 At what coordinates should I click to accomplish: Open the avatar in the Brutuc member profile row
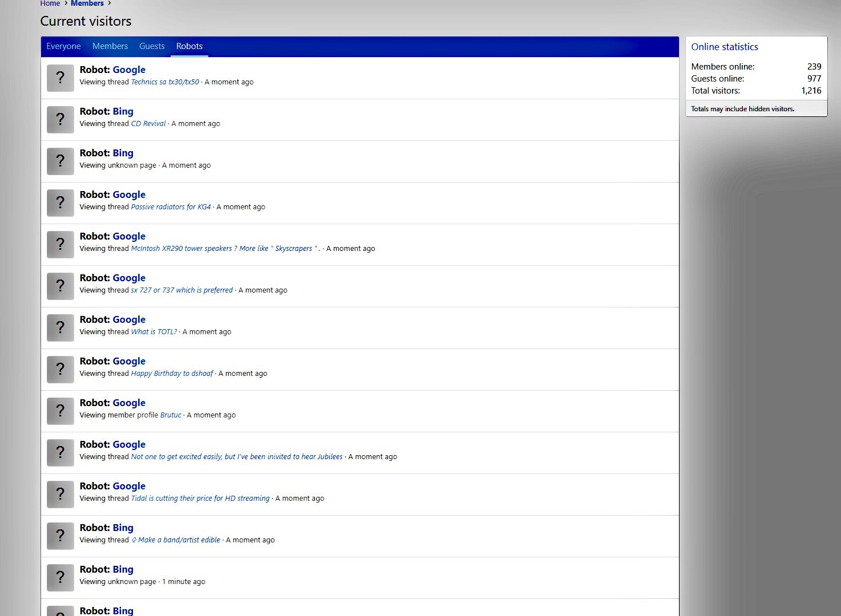(x=60, y=411)
